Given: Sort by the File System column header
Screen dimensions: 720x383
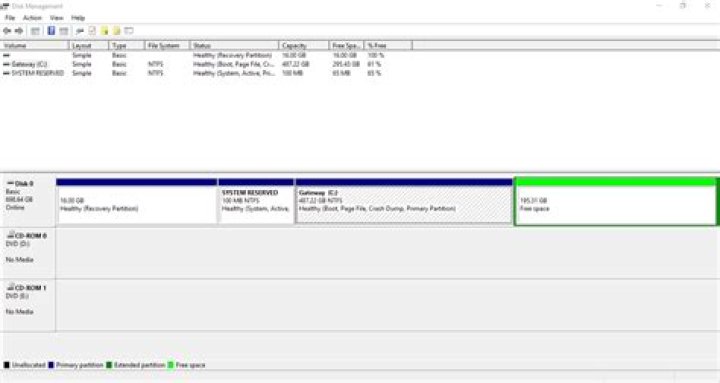Looking at the screenshot, I should [168, 45].
